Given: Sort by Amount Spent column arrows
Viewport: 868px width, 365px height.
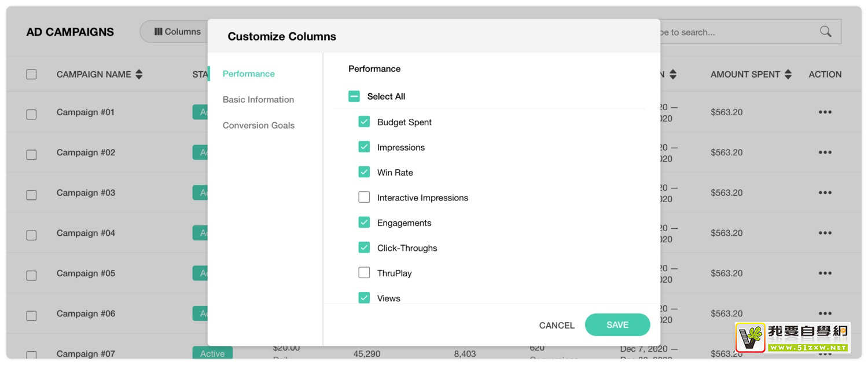Looking at the screenshot, I should [788, 74].
